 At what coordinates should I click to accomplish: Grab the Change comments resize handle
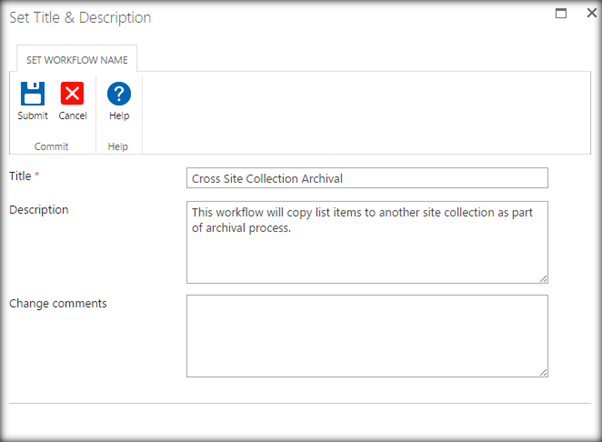pos(543,372)
